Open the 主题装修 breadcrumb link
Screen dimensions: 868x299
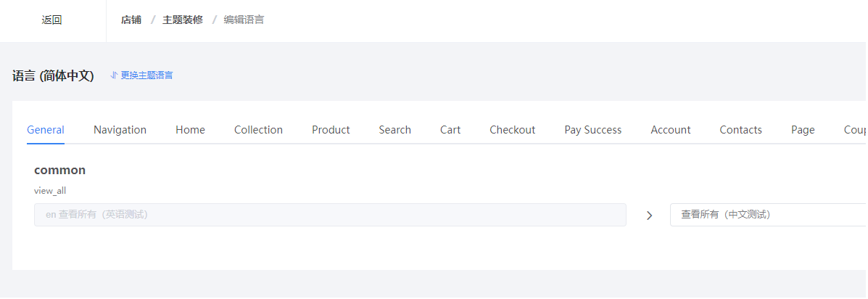click(x=183, y=20)
